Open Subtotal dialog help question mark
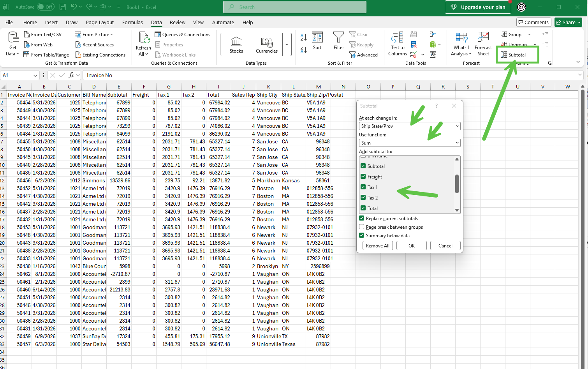Image resolution: width=588 pixels, height=369 pixels. click(437, 106)
